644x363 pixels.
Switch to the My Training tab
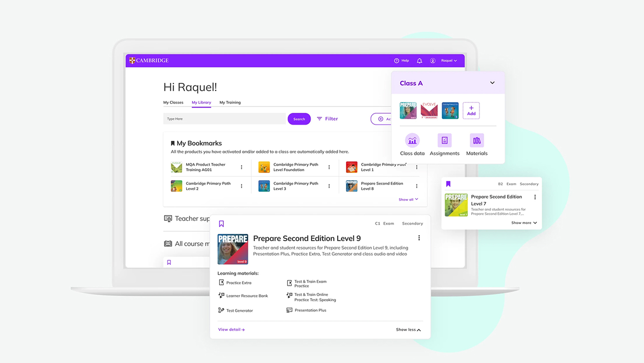[230, 102]
